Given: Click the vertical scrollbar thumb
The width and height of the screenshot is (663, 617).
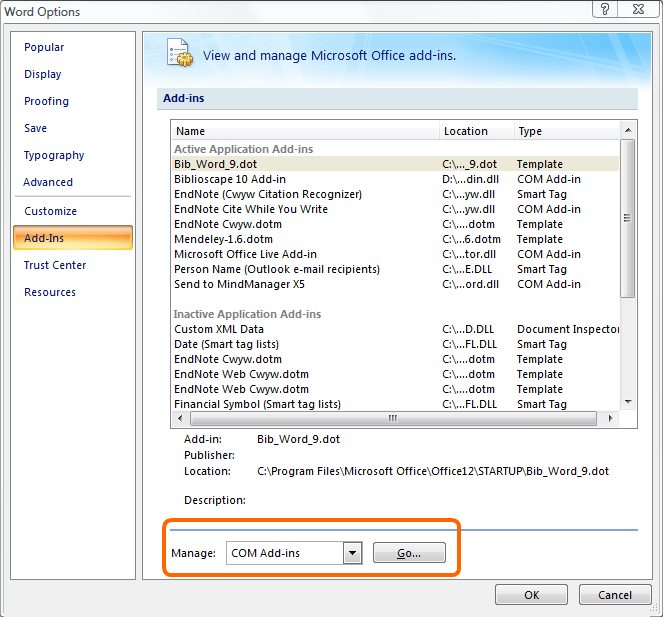Looking at the screenshot, I should 628,218.
